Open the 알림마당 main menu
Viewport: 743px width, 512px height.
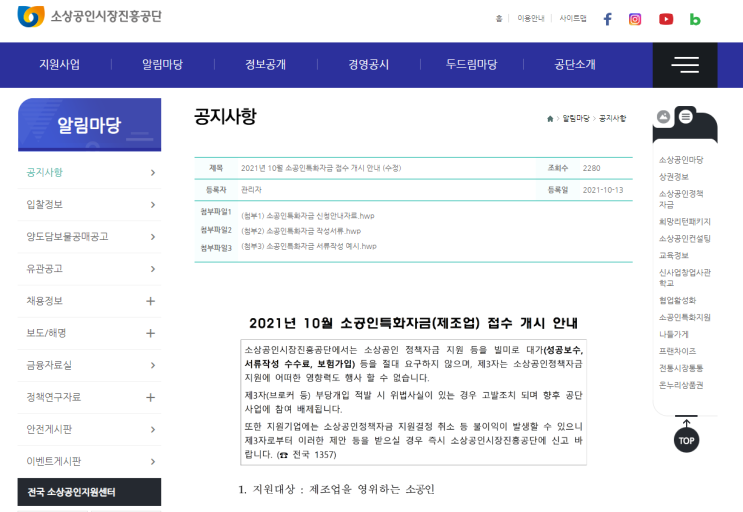point(163,64)
